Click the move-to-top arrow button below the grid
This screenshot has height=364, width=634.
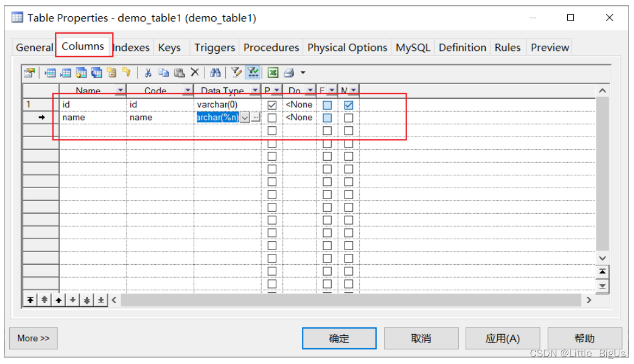pyautogui.click(x=30, y=300)
